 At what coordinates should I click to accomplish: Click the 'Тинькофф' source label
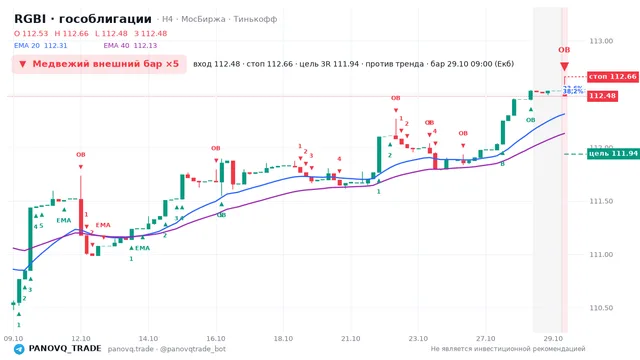pyautogui.click(x=255, y=19)
